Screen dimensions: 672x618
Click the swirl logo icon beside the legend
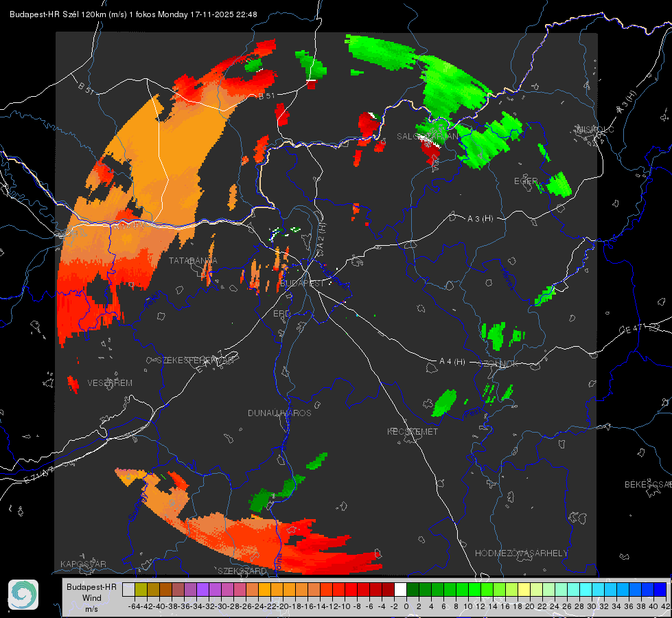click(23, 595)
